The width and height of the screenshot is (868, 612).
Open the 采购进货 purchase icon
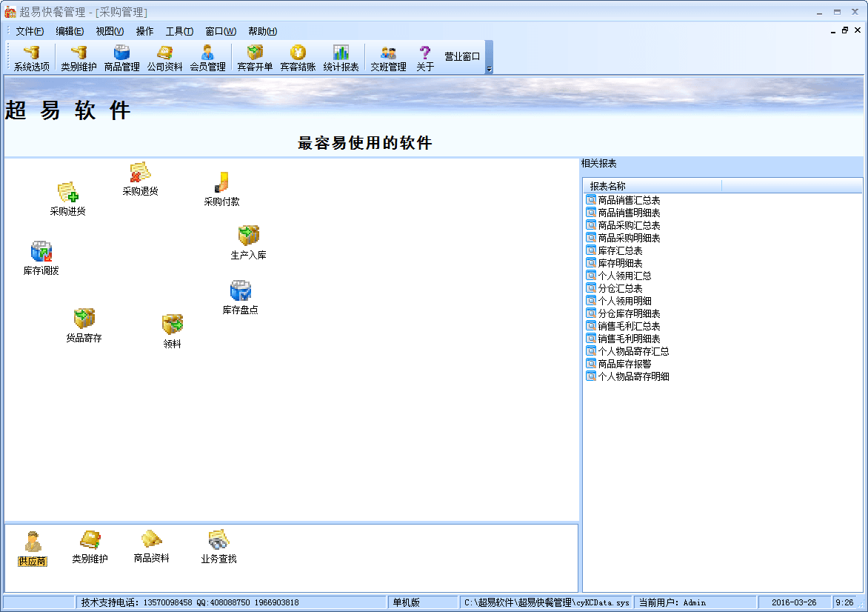67,194
